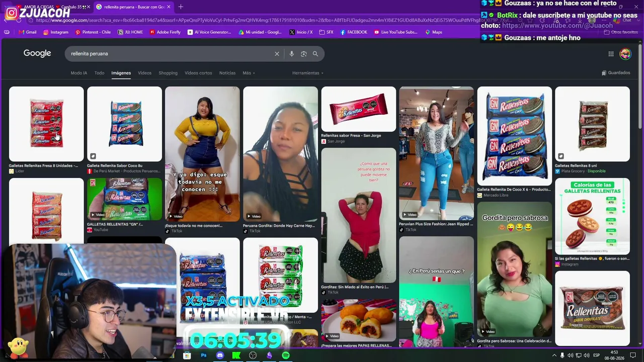The height and width of the screenshot is (362, 644).
Task: Switch to the Todo results tab
Action: coord(100,73)
